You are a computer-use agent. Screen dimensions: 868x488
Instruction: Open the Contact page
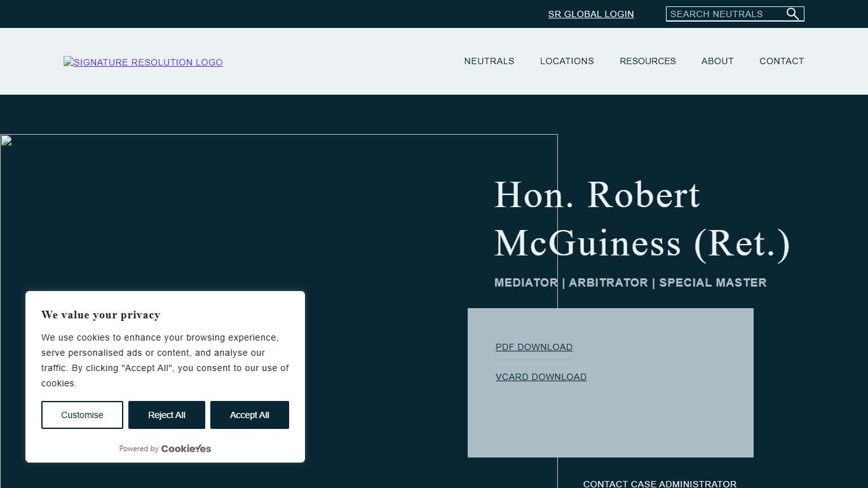pyautogui.click(x=782, y=61)
